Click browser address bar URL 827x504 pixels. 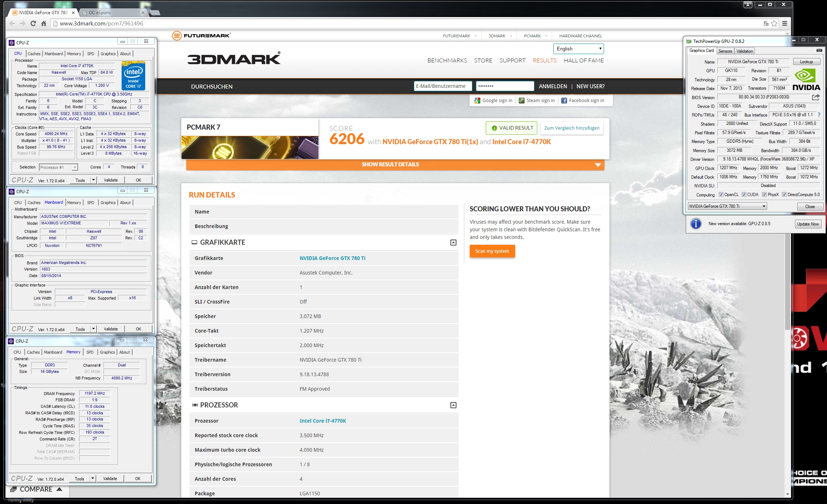[101, 23]
